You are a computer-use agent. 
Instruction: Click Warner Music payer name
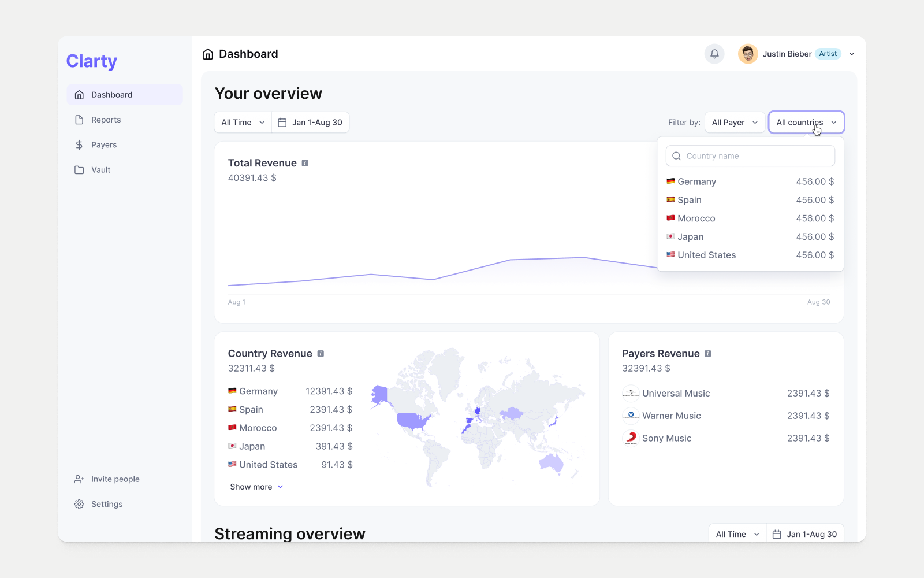672,416
